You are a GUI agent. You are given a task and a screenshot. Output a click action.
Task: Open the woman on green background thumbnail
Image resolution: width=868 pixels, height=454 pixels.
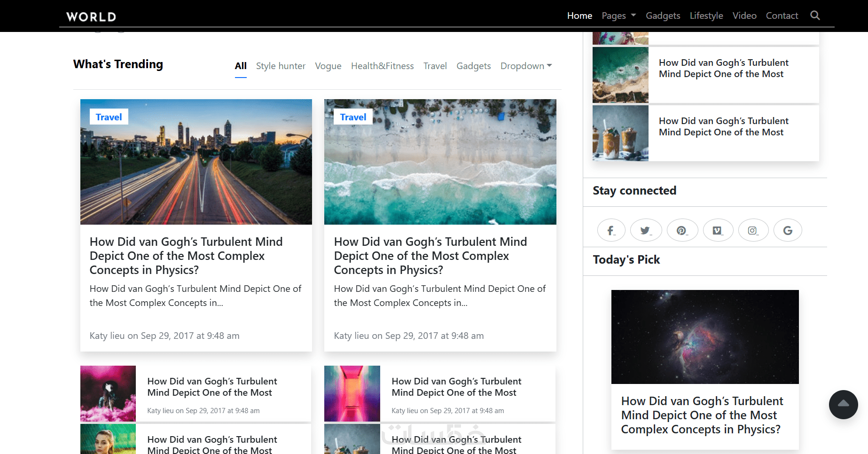[x=108, y=439]
